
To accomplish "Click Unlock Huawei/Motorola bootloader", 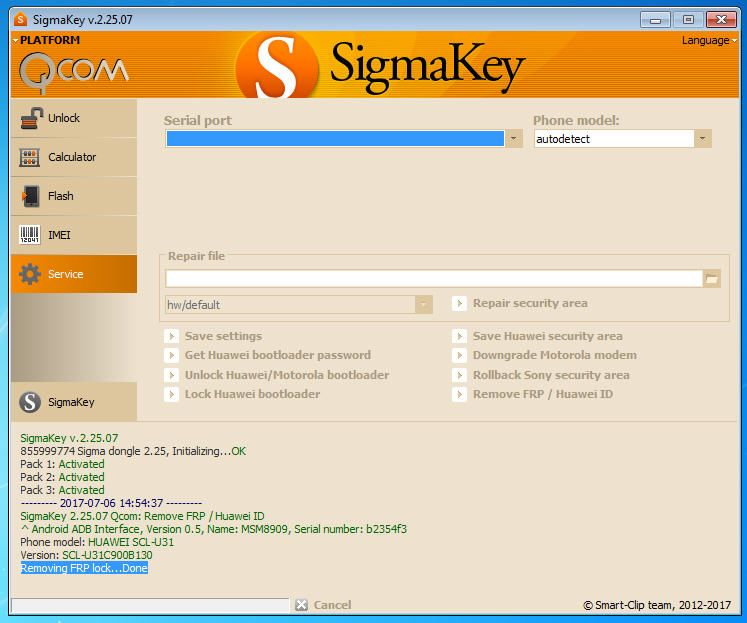I will click(x=286, y=375).
